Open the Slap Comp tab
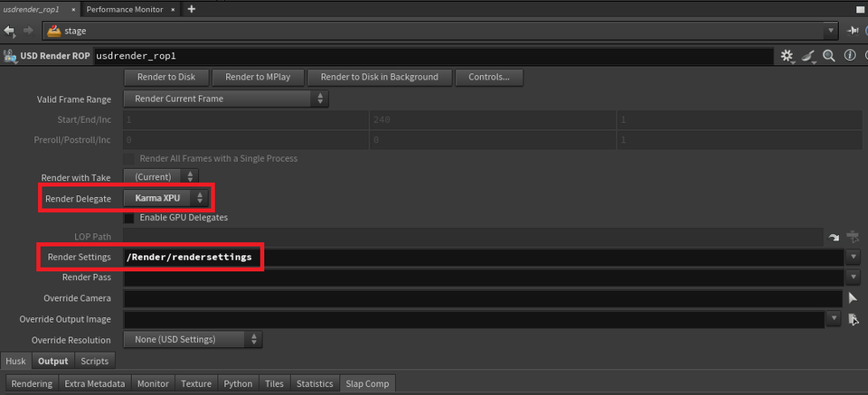The width and height of the screenshot is (868, 395). [x=367, y=384]
